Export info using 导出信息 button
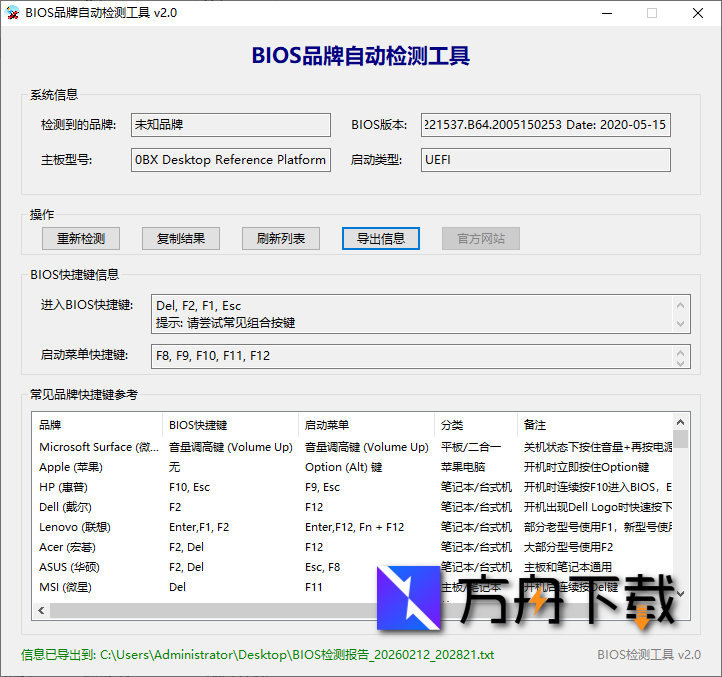The image size is (722, 677). point(381,239)
